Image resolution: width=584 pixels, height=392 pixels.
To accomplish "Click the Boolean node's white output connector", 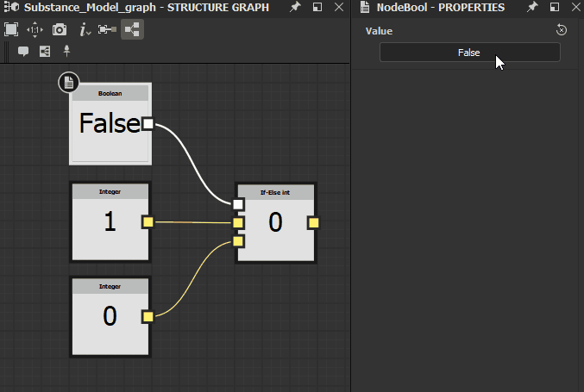I will (x=148, y=124).
